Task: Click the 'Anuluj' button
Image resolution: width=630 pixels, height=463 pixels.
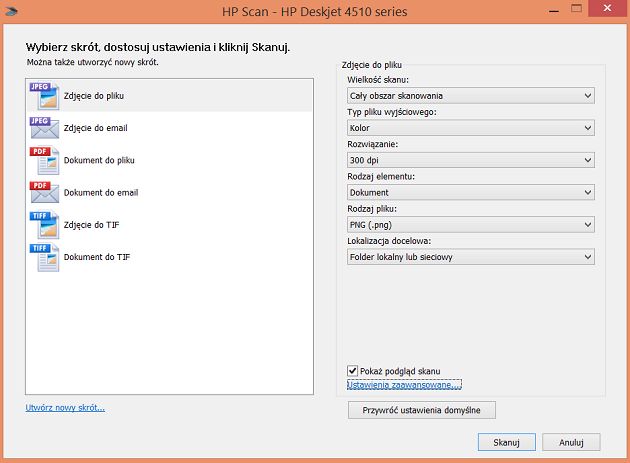Action: [x=571, y=443]
